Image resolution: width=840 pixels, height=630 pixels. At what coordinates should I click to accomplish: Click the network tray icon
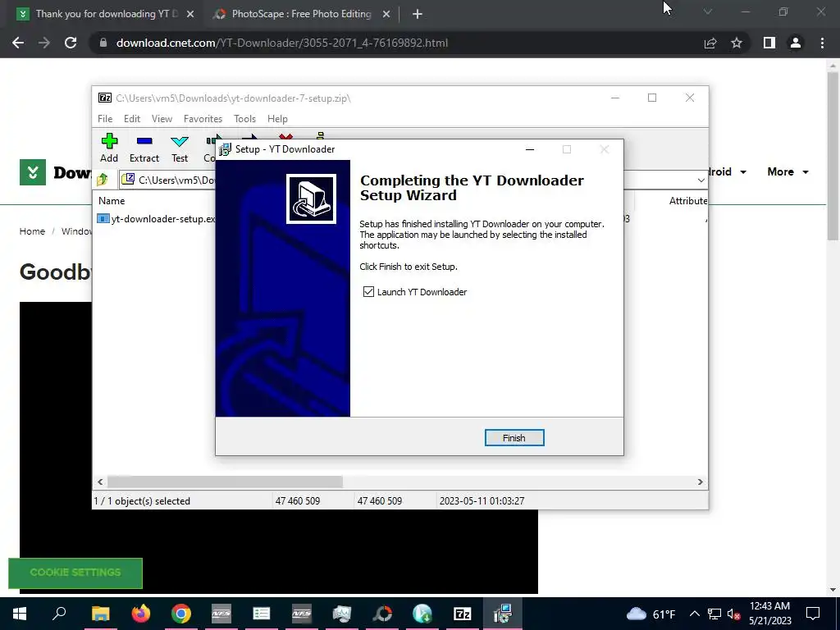click(714, 614)
